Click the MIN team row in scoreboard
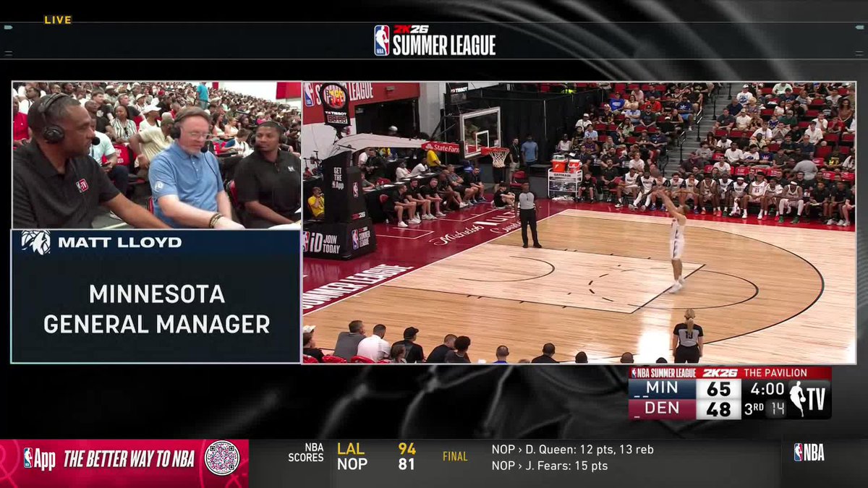Viewport: 868px width, 488px height. [x=662, y=389]
